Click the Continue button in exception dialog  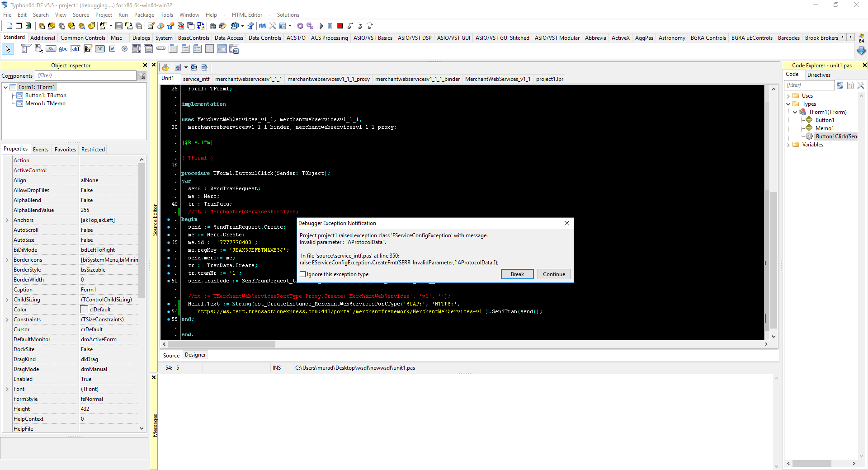pyautogui.click(x=554, y=274)
